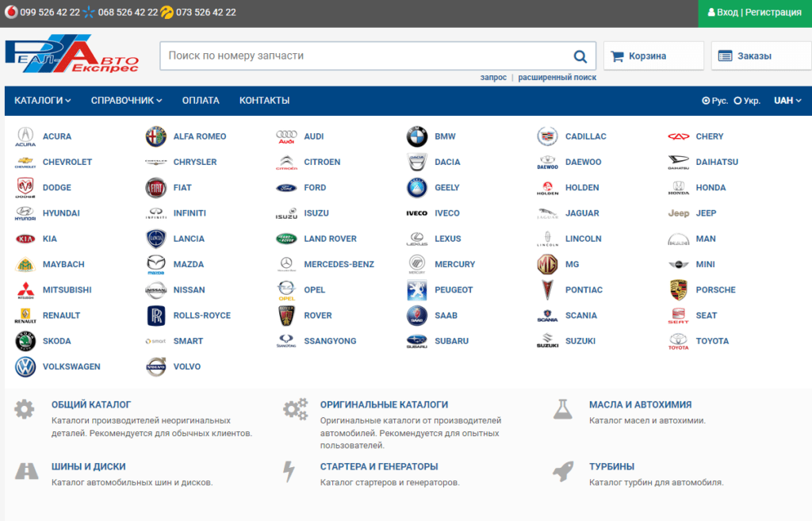Image resolution: width=812 pixels, height=521 pixels.
Task: Click the Cadillac crest logo
Action: coord(547,136)
